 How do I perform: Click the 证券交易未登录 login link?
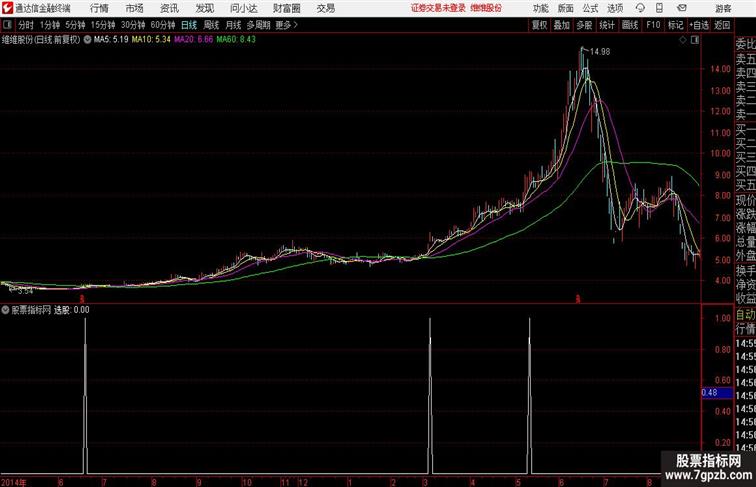pyautogui.click(x=438, y=8)
